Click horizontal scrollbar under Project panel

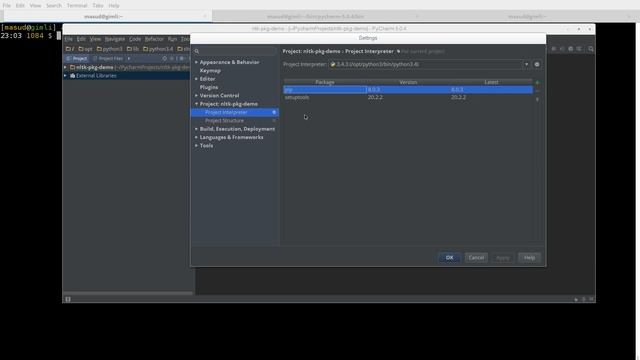click(x=128, y=293)
